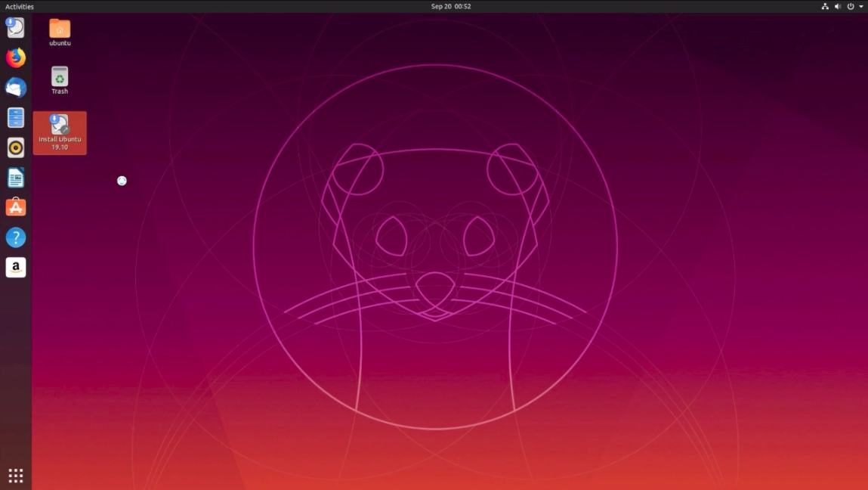The height and width of the screenshot is (490, 868).
Task: Click the network status icon in top bar
Action: click(825, 7)
